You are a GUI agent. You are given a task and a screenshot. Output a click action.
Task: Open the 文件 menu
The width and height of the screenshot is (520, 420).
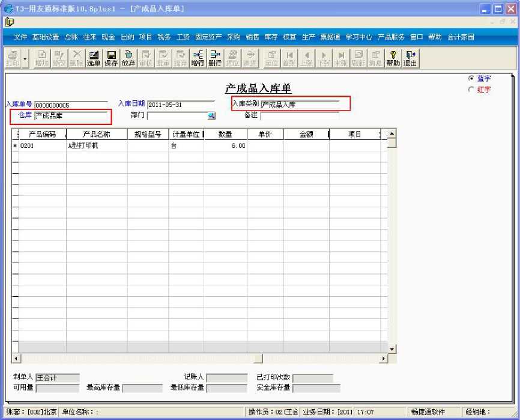20,37
